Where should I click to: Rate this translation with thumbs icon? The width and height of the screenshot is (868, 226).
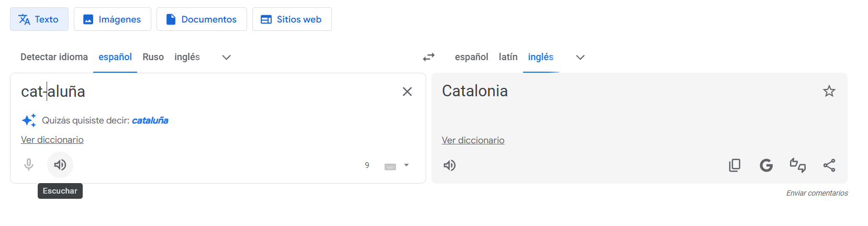coord(797,165)
